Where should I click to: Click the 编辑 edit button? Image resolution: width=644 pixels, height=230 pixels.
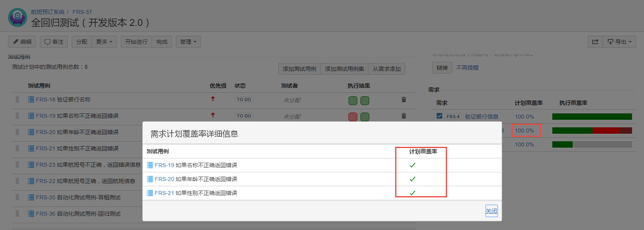tap(22, 42)
